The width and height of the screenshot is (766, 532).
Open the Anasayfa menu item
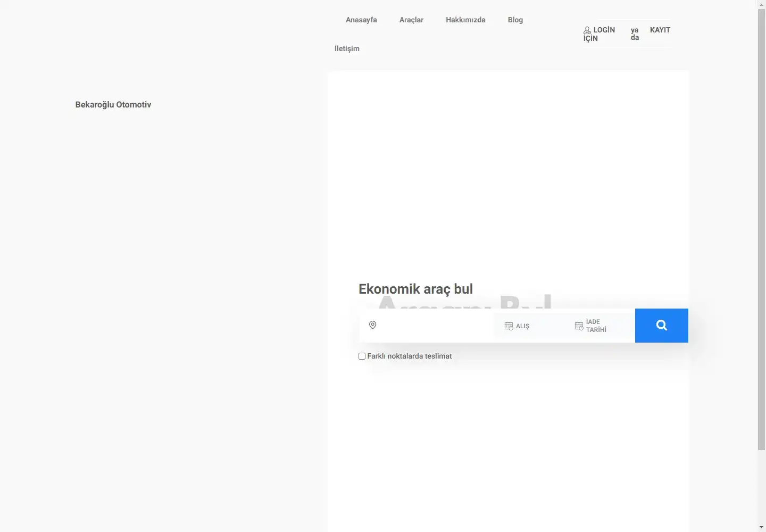click(361, 20)
